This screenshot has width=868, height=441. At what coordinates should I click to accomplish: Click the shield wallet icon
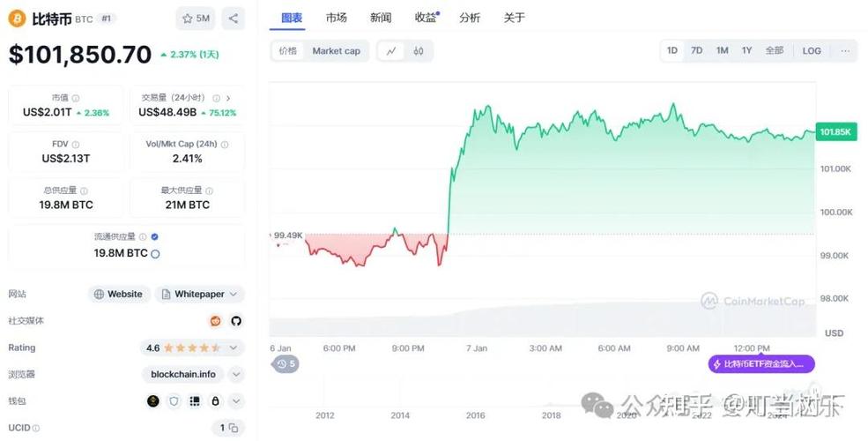[x=174, y=401]
